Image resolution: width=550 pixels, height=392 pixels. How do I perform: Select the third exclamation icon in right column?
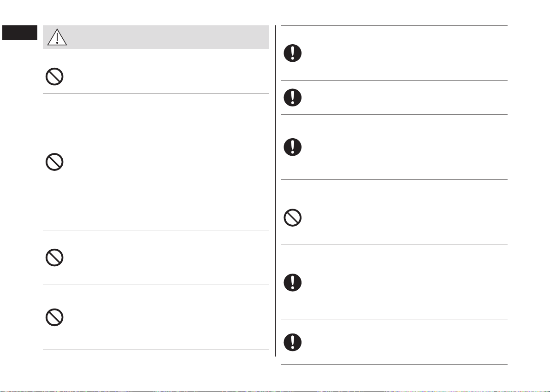point(293,147)
